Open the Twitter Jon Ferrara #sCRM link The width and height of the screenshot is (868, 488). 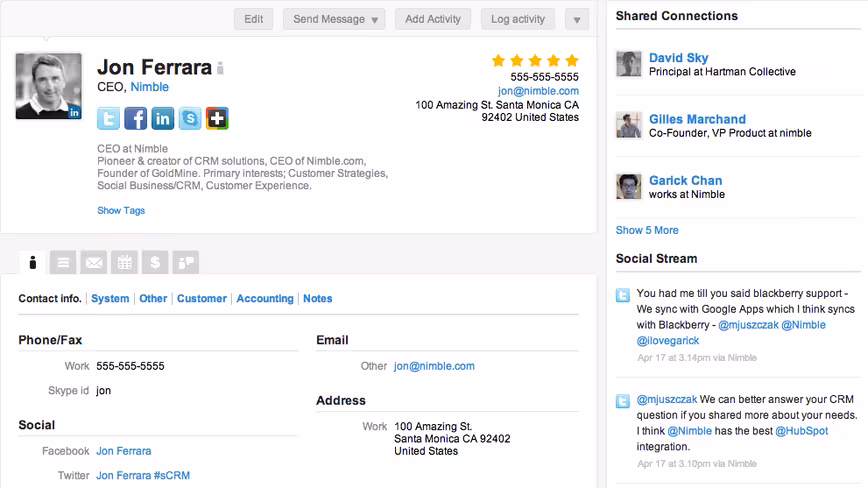(x=143, y=475)
